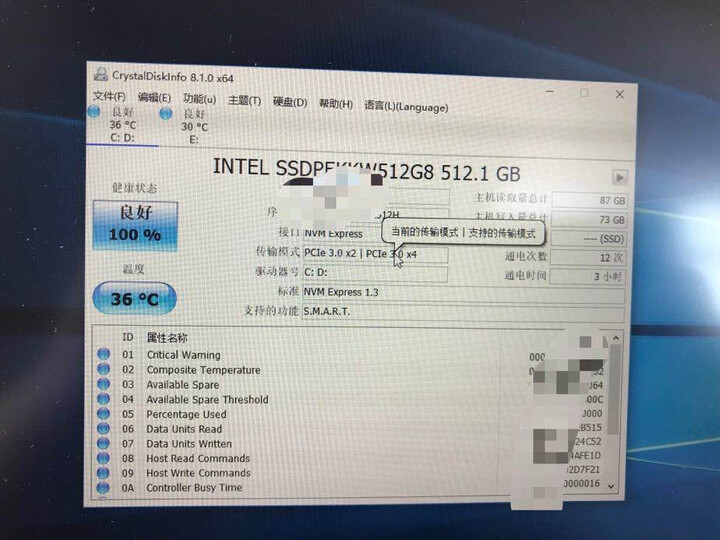This screenshot has width=720, height=540.
Task: Select the Data Units Read attribute text
Action: (x=184, y=429)
